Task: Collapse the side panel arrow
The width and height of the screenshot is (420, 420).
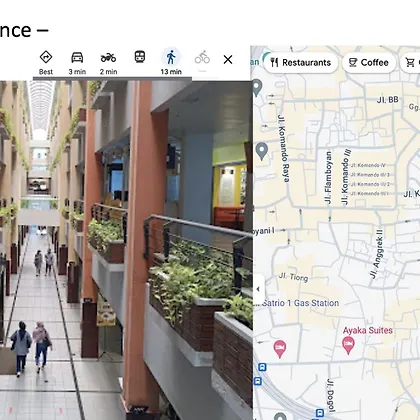Action: [x=258, y=289]
